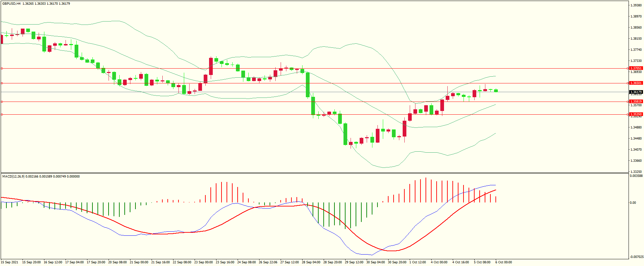Click the MACD scale value 0.003588
Image resolution: width=644 pixels, height=266 pixels.
click(x=636, y=176)
